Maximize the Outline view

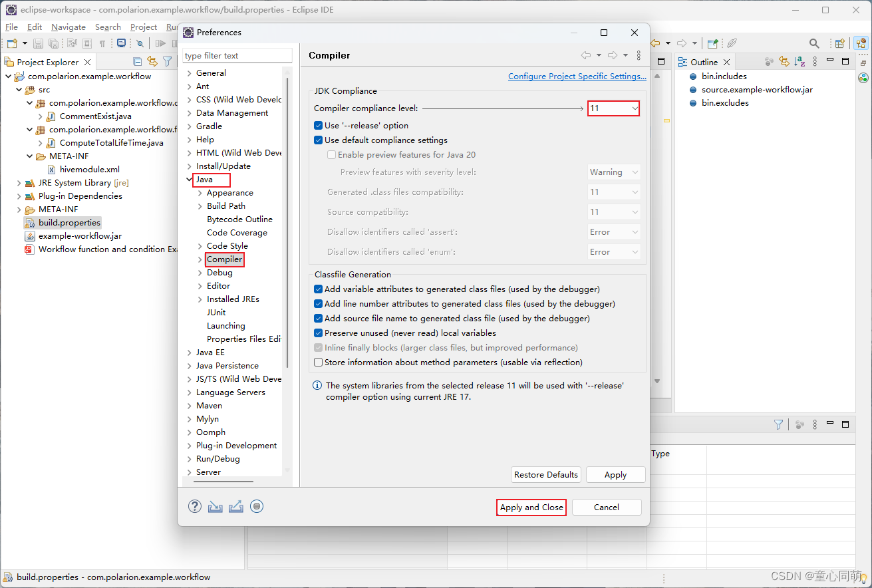pos(845,61)
